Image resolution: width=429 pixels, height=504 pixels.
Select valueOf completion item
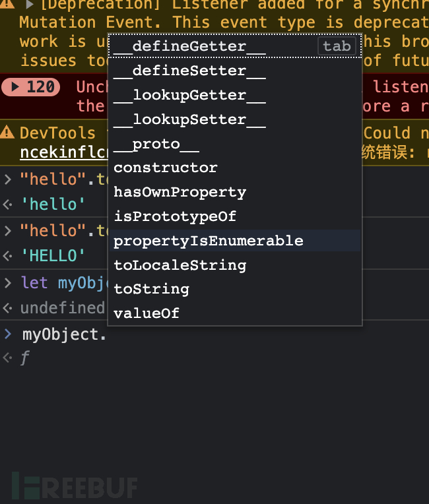click(147, 313)
